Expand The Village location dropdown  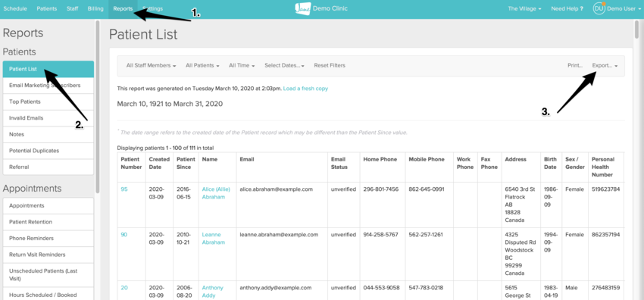click(x=524, y=8)
